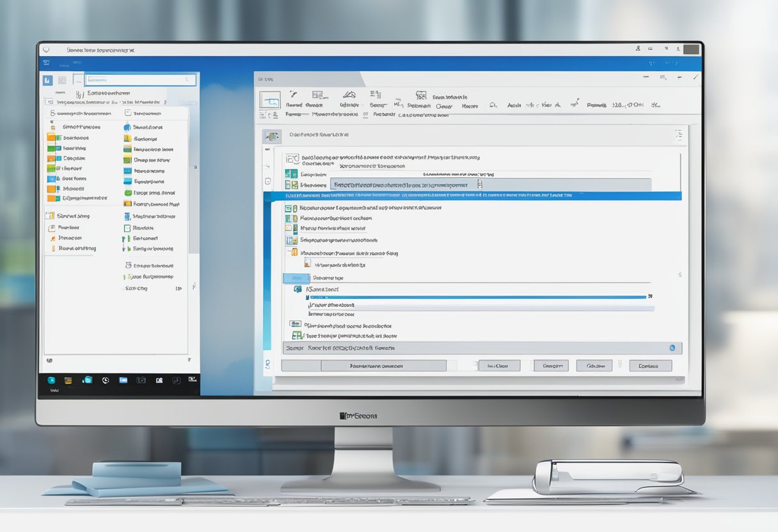The width and height of the screenshot is (778, 532).
Task: Toggle the small square option below the progress bar
Action: pos(294,324)
